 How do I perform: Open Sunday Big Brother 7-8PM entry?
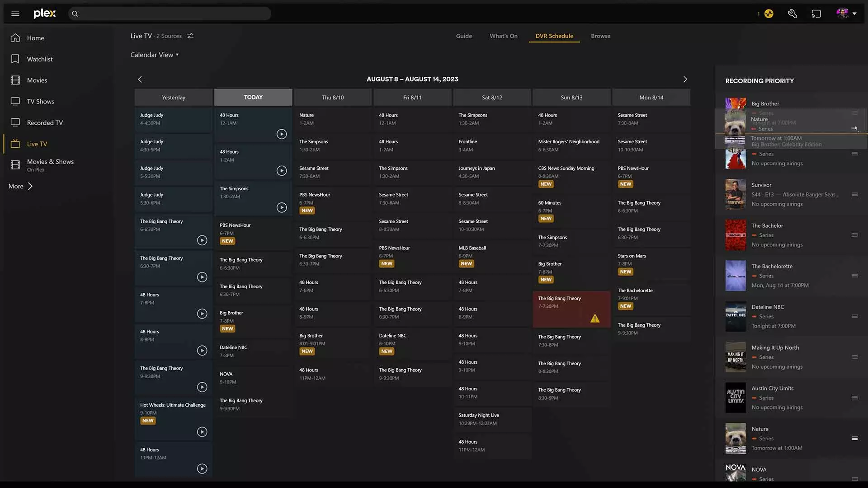[571, 273]
